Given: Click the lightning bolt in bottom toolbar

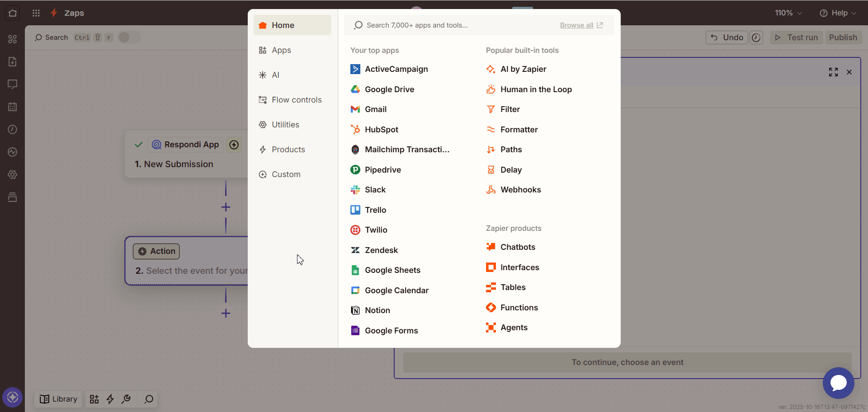Looking at the screenshot, I should coord(110,399).
